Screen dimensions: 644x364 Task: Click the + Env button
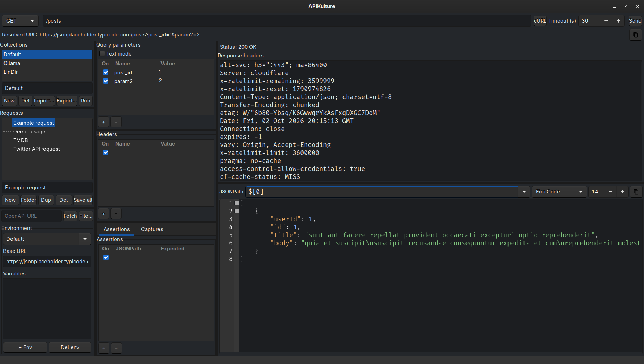click(25, 347)
